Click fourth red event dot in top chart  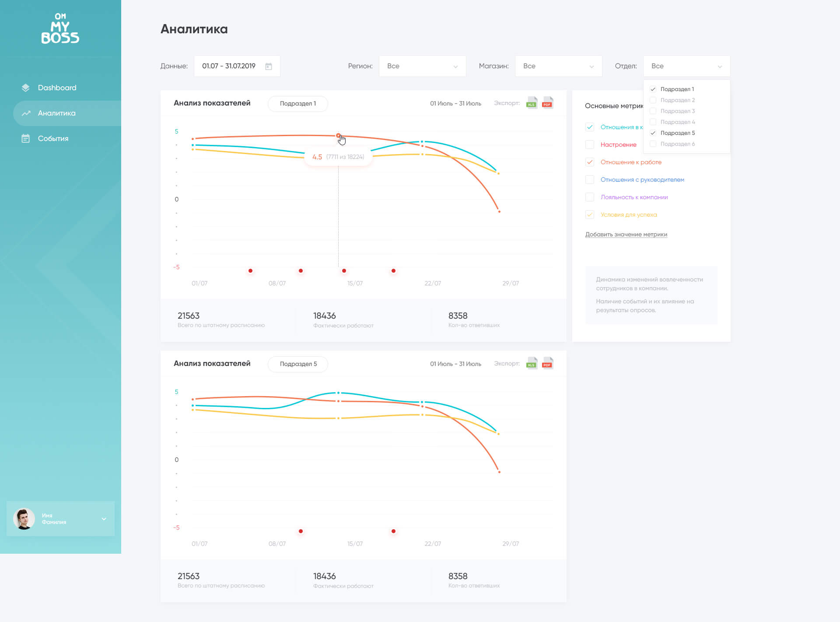point(393,271)
